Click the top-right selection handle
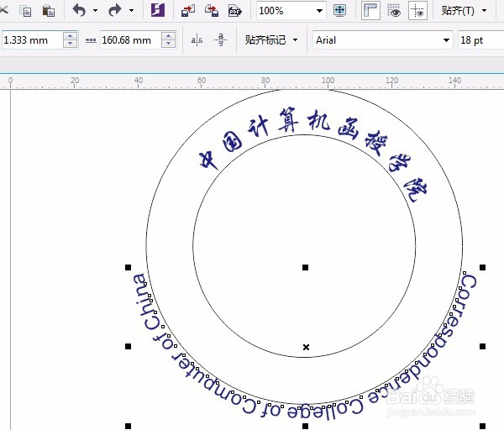Screen dimensions: 504x430 pyautogui.click(x=482, y=267)
